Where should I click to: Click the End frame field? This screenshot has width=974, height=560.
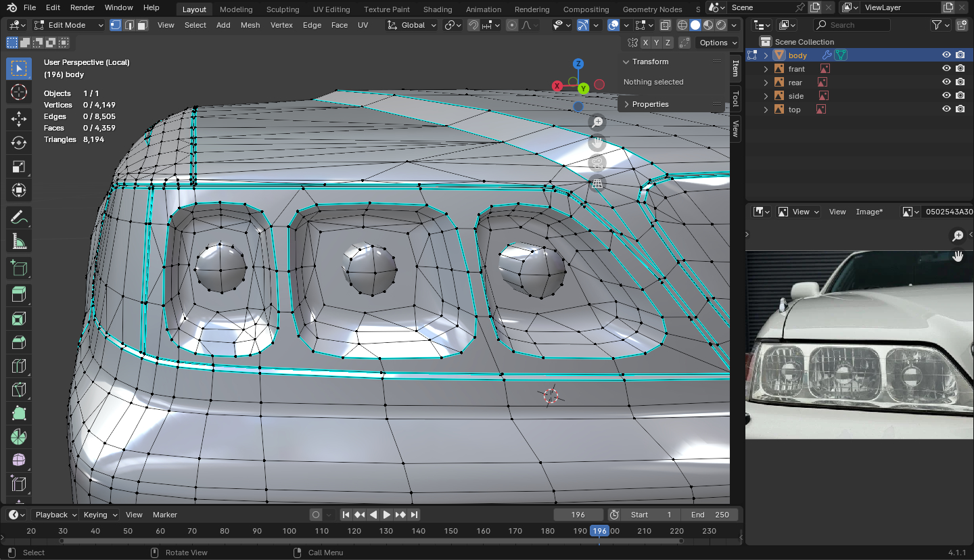click(710, 515)
